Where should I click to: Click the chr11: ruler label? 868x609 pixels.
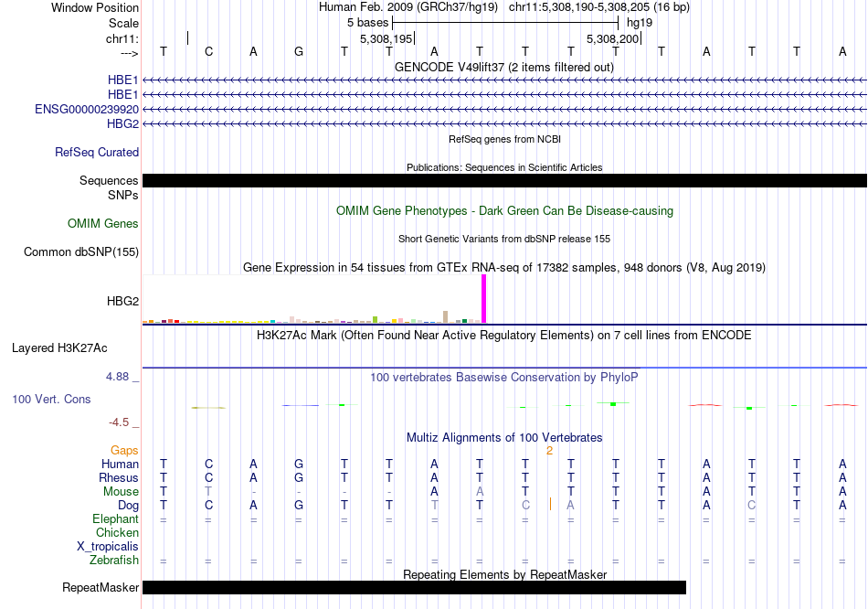122,38
